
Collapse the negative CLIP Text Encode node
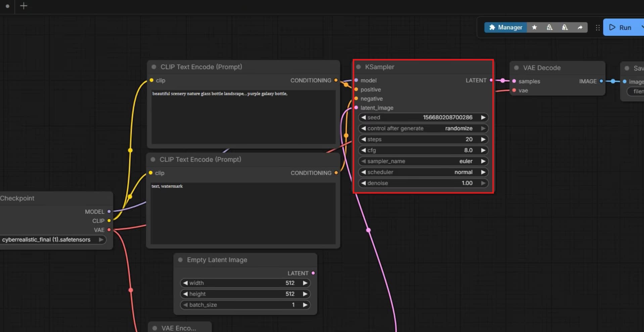point(153,160)
